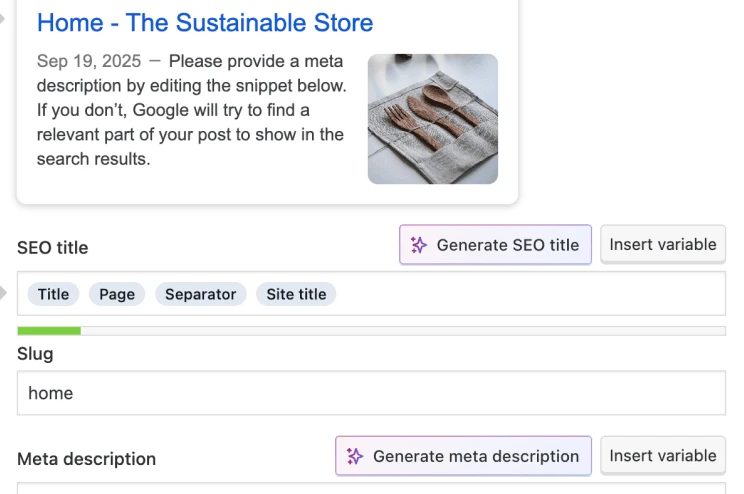The width and height of the screenshot is (744, 494).
Task: Select the Site title variable chip
Action: pyautogui.click(x=296, y=294)
